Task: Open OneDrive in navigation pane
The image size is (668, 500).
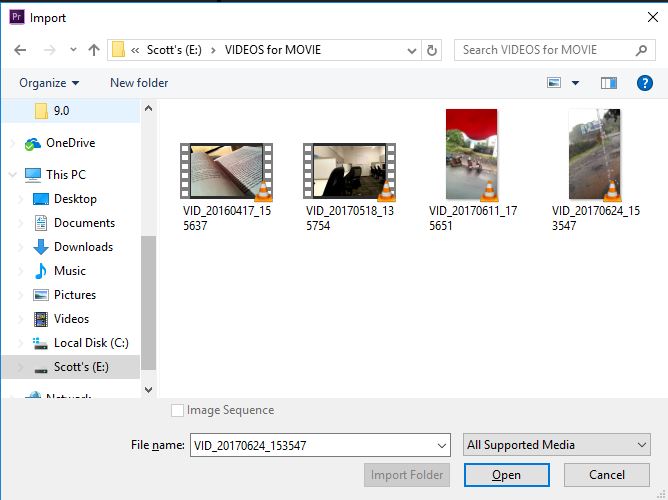Action: coord(70,143)
